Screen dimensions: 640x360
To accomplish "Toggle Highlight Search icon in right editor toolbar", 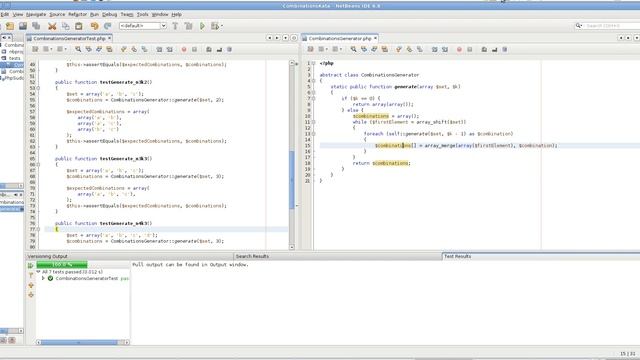I will coord(385,49).
